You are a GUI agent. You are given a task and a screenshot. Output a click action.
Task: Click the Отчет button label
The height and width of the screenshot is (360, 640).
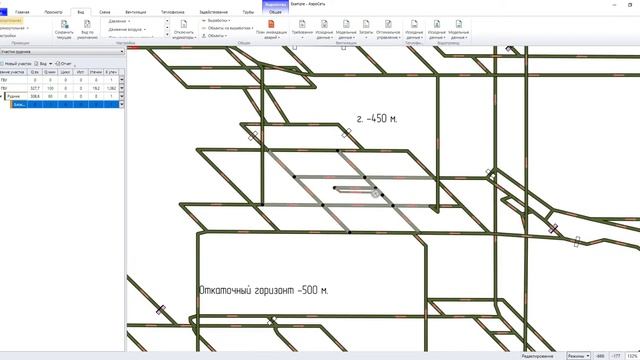click(x=66, y=64)
